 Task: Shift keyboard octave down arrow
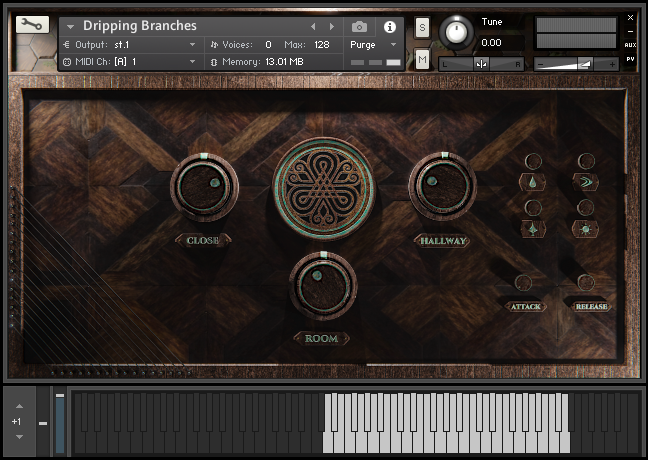coord(19,437)
